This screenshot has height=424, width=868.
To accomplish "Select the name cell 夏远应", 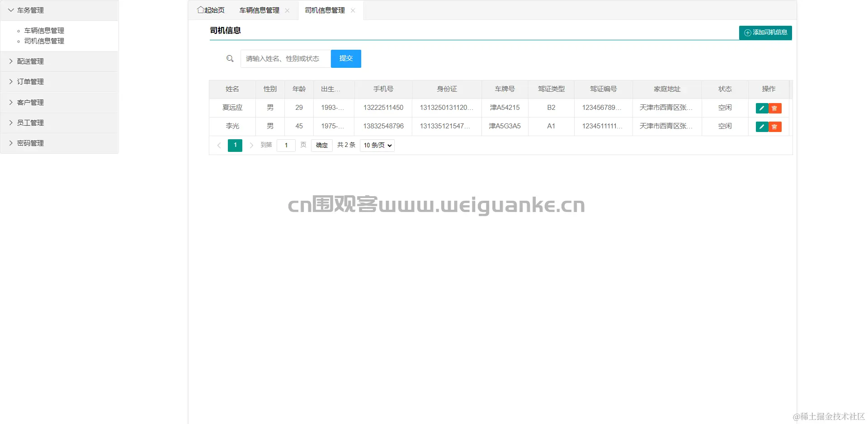I will 232,108.
